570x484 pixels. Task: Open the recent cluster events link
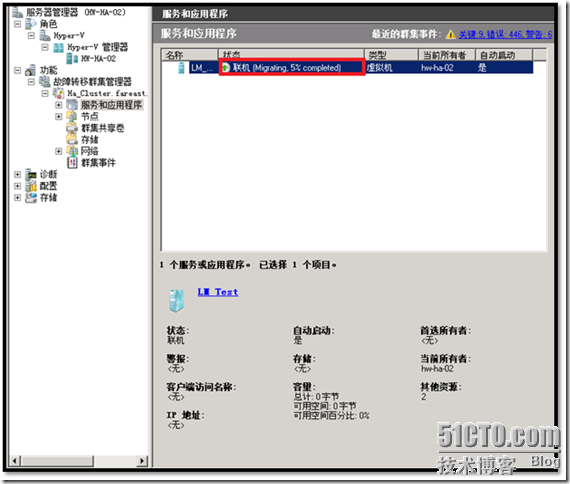[x=505, y=35]
